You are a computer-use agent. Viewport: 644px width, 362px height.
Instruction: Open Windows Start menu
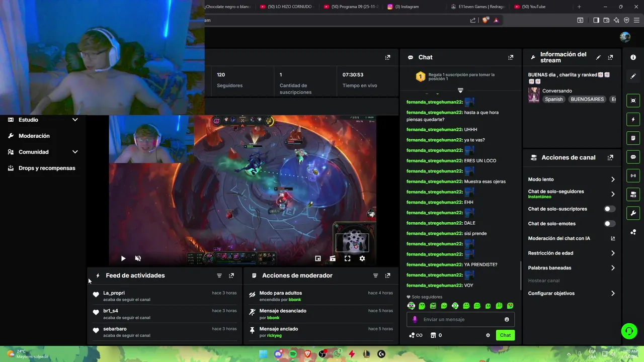coord(263,354)
